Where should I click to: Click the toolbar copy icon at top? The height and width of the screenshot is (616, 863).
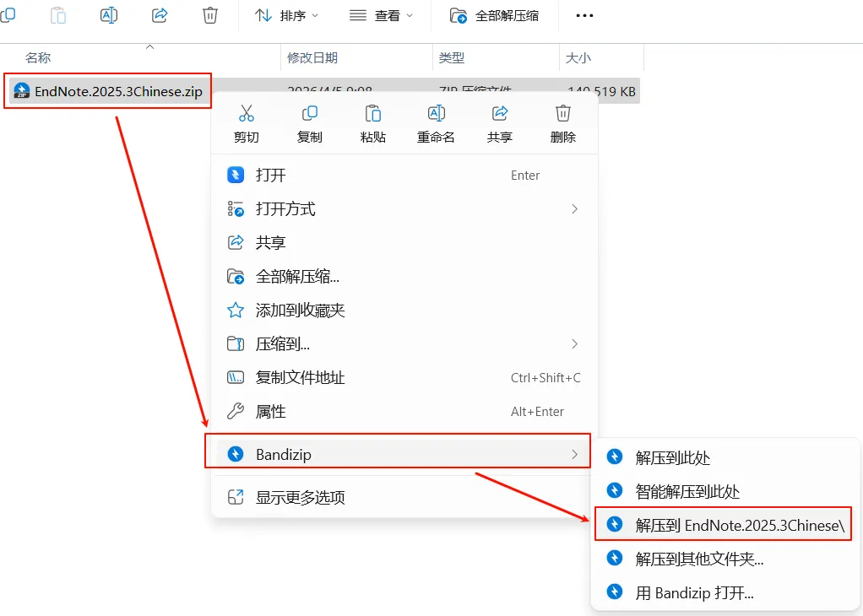[x=8, y=15]
